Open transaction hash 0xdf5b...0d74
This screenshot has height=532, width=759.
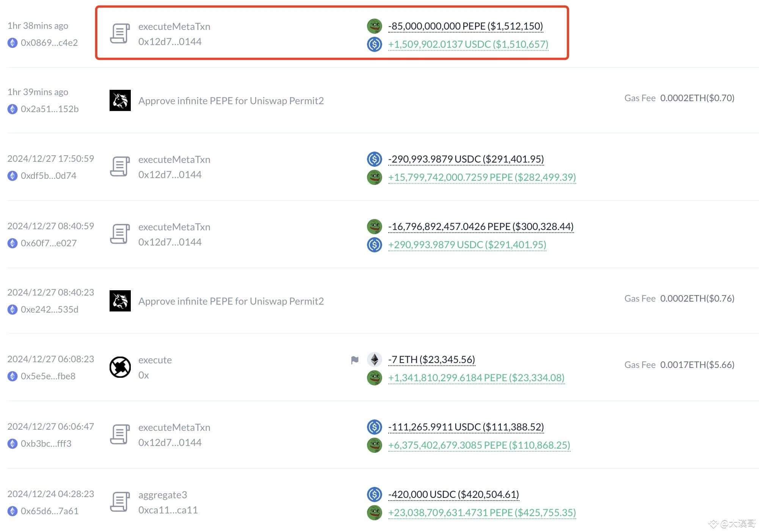click(49, 176)
